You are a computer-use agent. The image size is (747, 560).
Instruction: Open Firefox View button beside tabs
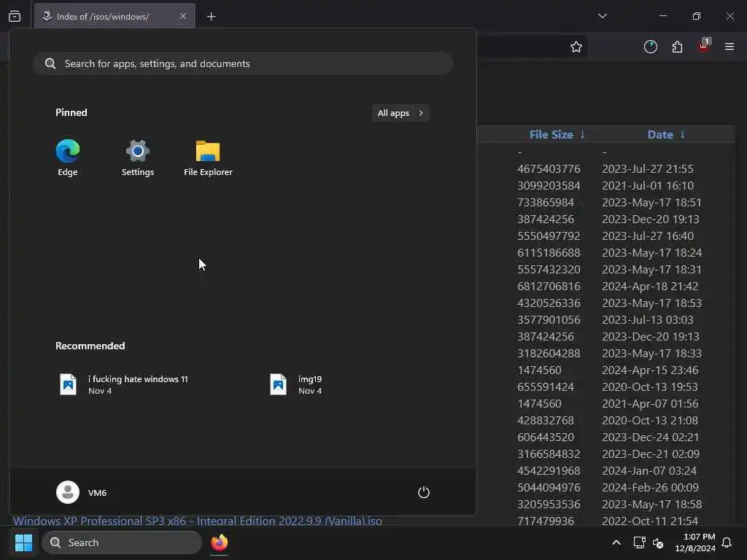15,16
